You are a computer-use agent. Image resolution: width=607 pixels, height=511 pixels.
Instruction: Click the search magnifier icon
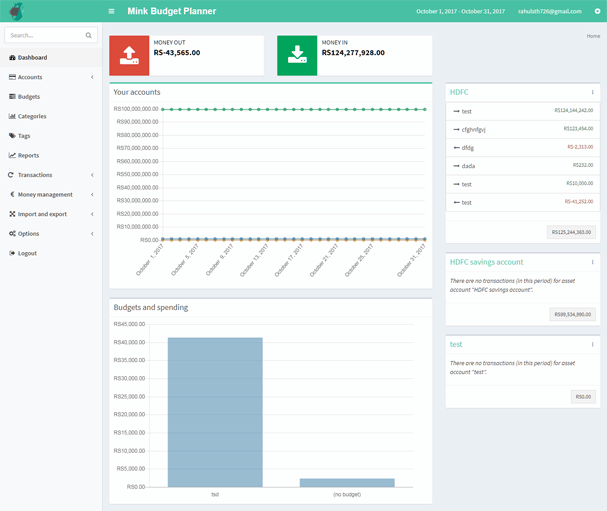tap(89, 35)
